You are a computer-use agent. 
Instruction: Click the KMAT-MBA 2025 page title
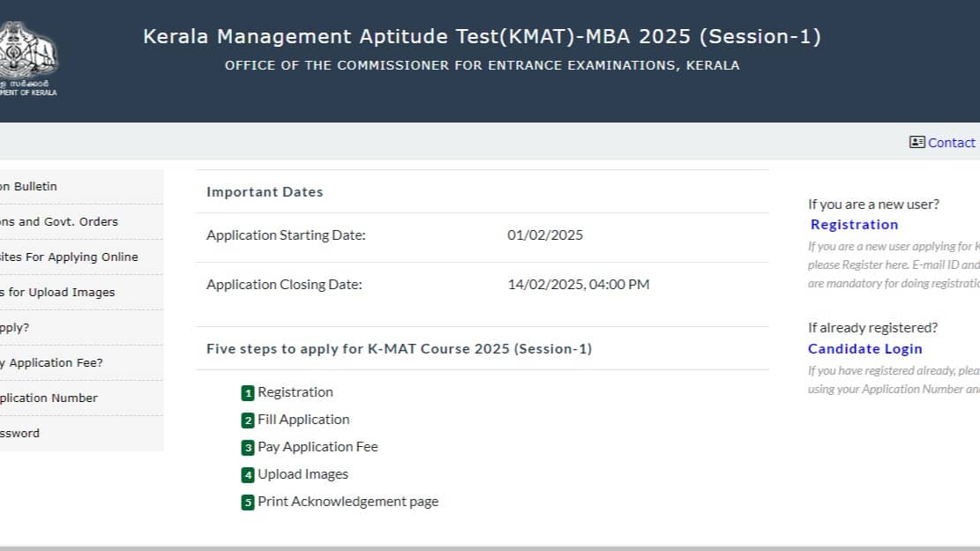pos(482,36)
